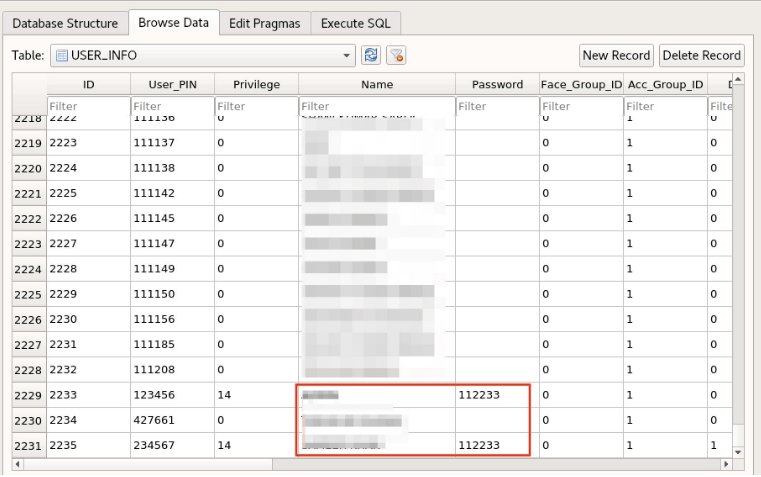Click the vertical scrollbar up arrow
The image size is (761, 477).
(738, 79)
